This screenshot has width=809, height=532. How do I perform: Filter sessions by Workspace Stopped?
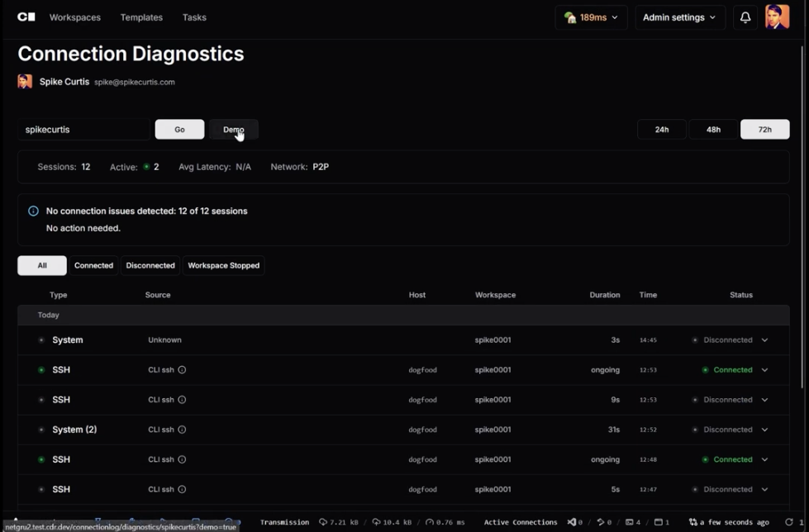223,265
